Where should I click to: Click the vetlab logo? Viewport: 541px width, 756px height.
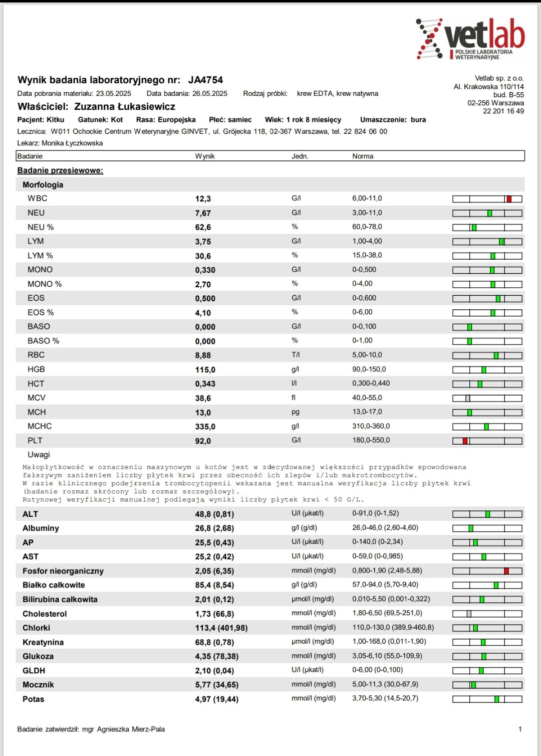470,39
